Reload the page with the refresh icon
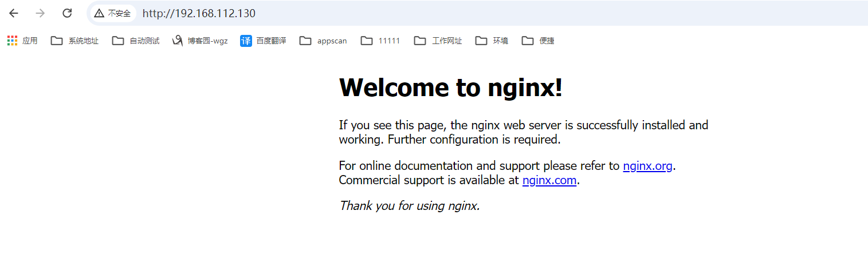Viewport: 868px width, 270px height. 67,13
